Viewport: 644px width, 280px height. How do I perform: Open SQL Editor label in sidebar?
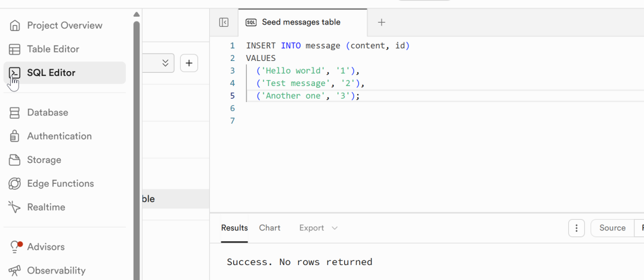51,73
